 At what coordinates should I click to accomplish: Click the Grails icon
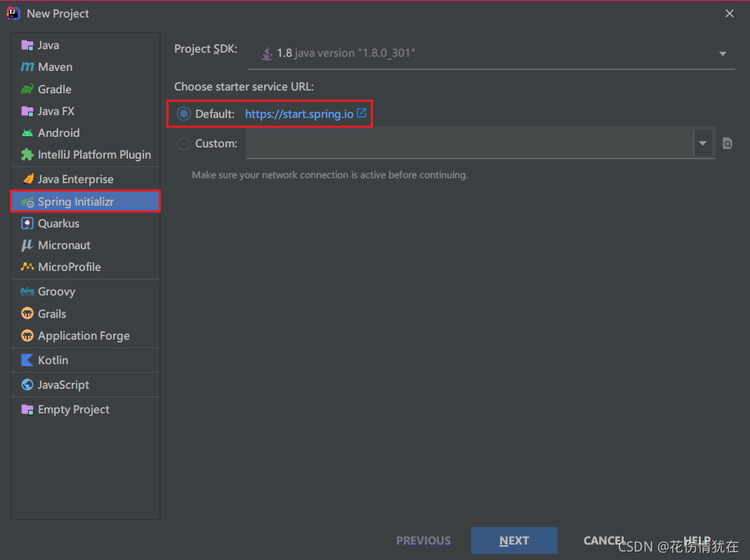pos(27,314)
